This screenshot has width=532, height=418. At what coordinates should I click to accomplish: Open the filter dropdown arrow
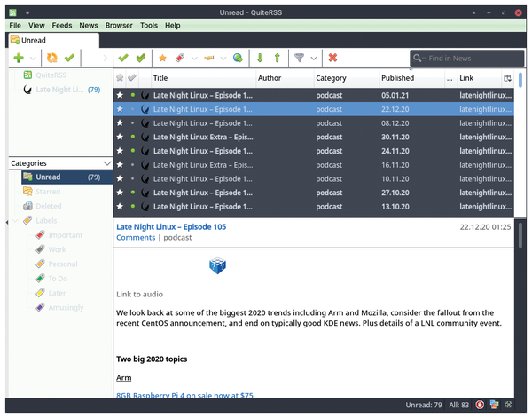(314, 59)
